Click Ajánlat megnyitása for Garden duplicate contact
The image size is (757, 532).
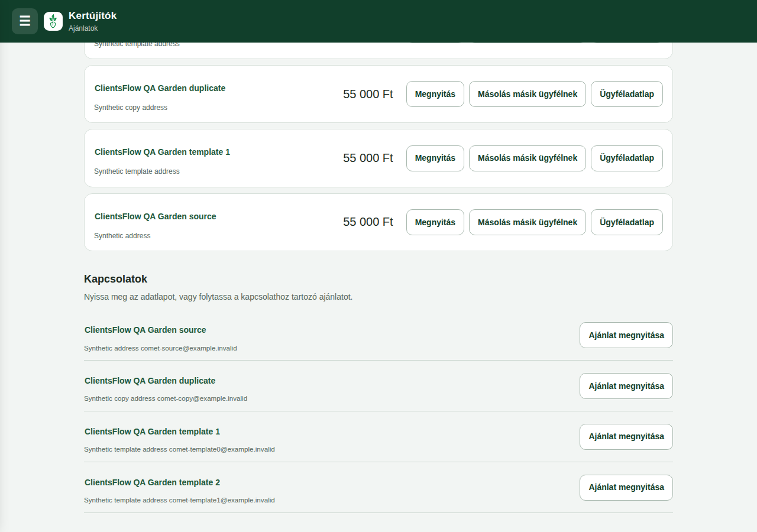coord(626,386)
